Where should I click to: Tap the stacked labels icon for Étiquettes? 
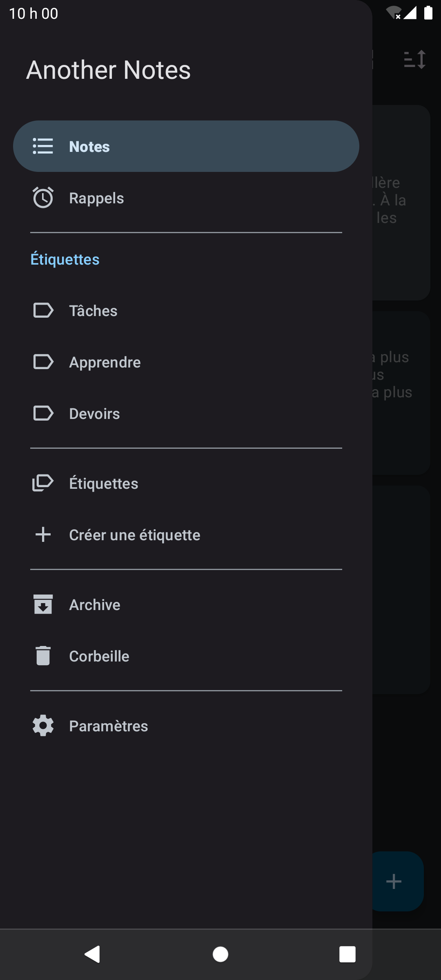click(x=43, y=483)
